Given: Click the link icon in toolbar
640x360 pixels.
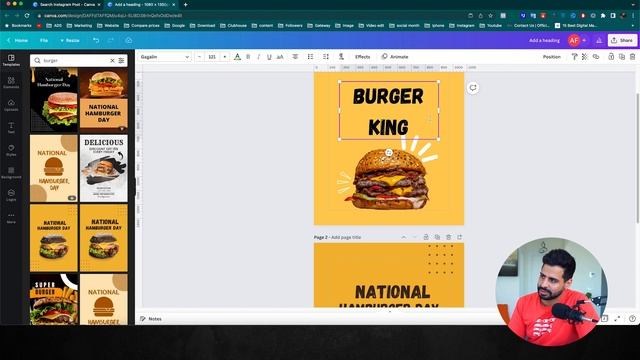Looking at the screenshot, I should pos(596,57).
